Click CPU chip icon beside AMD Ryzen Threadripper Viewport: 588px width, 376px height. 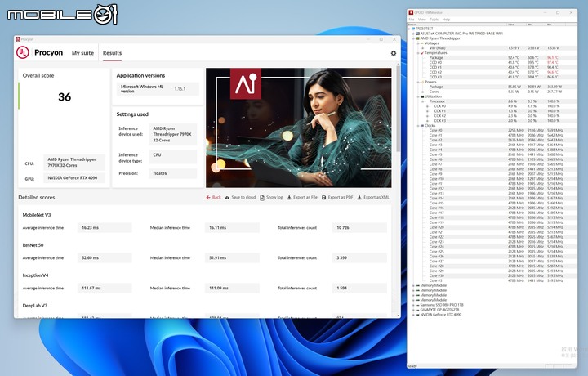(418, 38)
